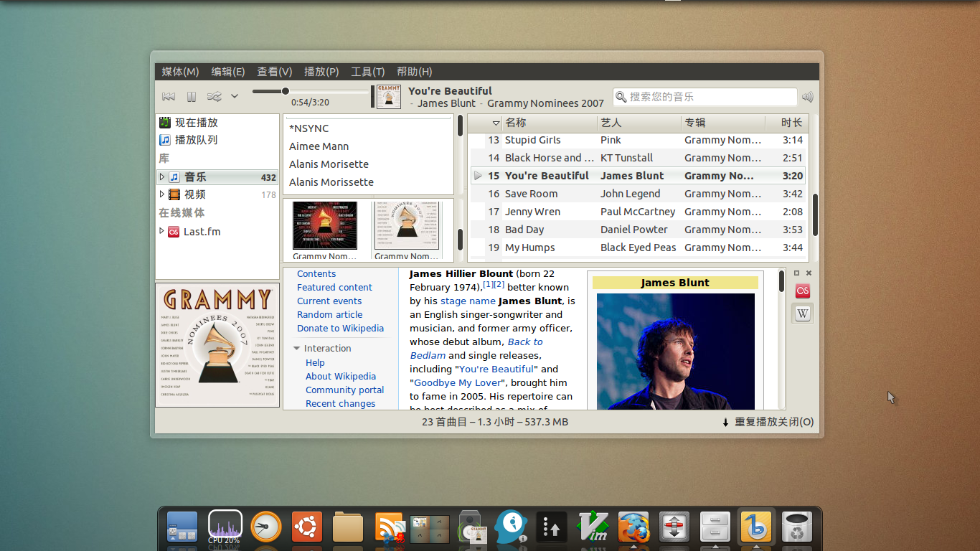Select the red Grammy album thumbnail
The width and height of the screenshot is (980, 551).
click(325, 225)
